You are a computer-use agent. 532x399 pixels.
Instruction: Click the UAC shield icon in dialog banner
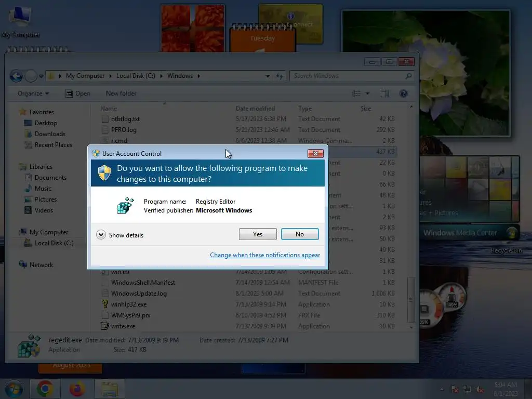pyautogui.click(x=104, y=172)
